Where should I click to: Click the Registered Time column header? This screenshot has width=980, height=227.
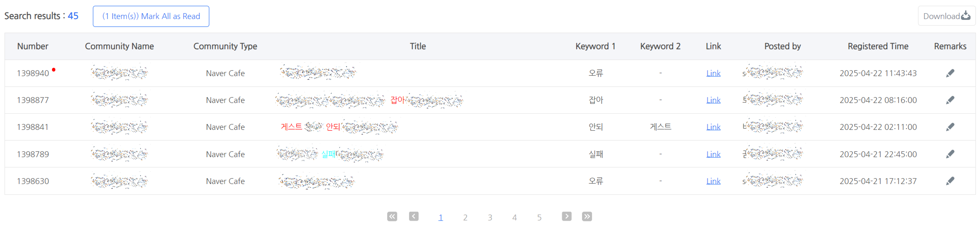878,46
